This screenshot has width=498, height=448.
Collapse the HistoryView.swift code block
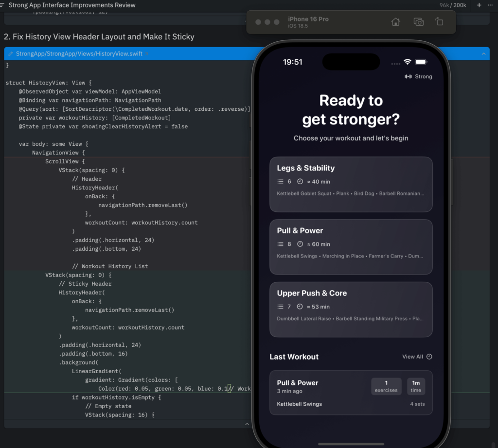tap(483, 54)
